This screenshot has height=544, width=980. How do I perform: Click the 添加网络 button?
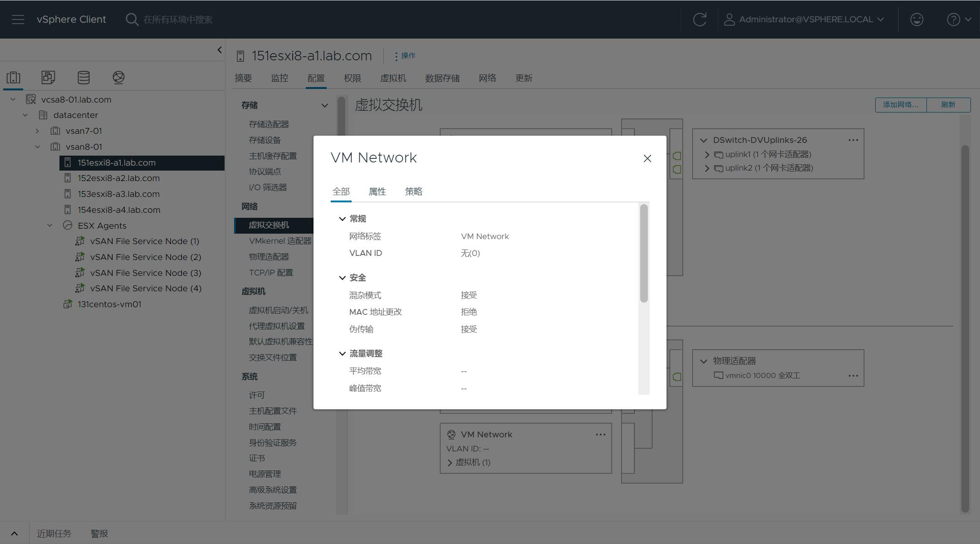tap(901, 105)
